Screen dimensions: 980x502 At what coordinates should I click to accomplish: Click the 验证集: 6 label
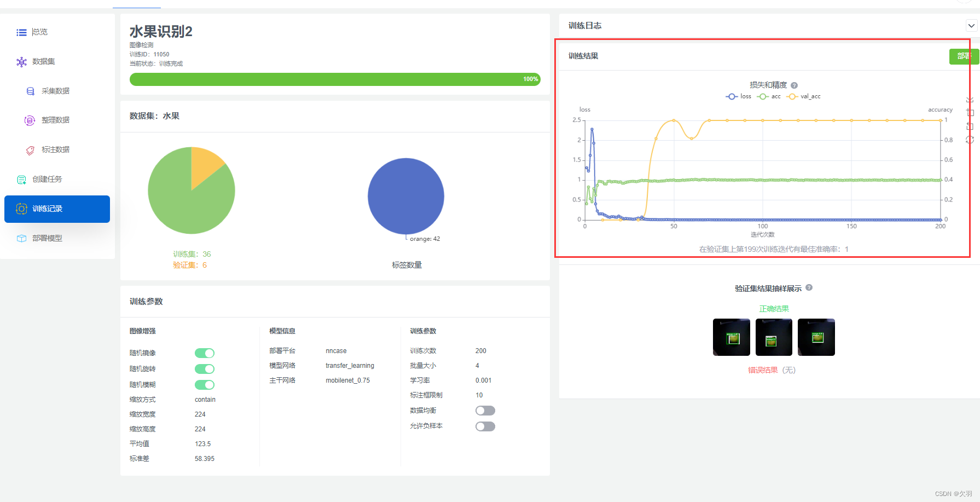click(x=190, y=266)
